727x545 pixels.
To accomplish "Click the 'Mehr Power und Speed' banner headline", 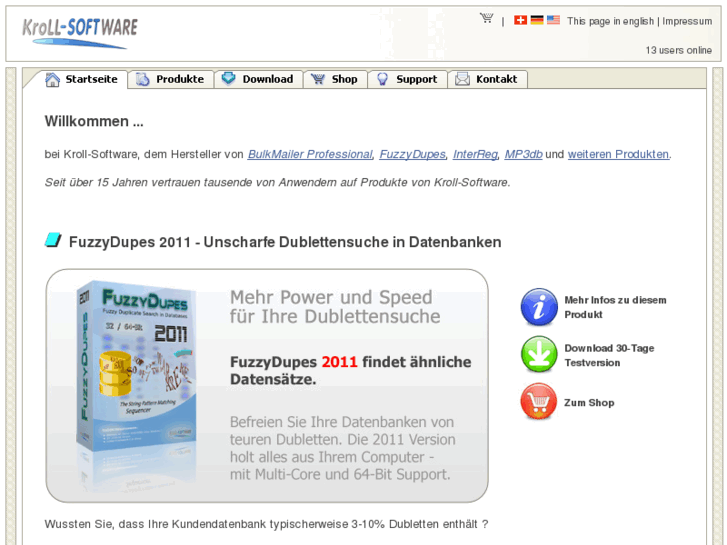I will coord(335,307).
